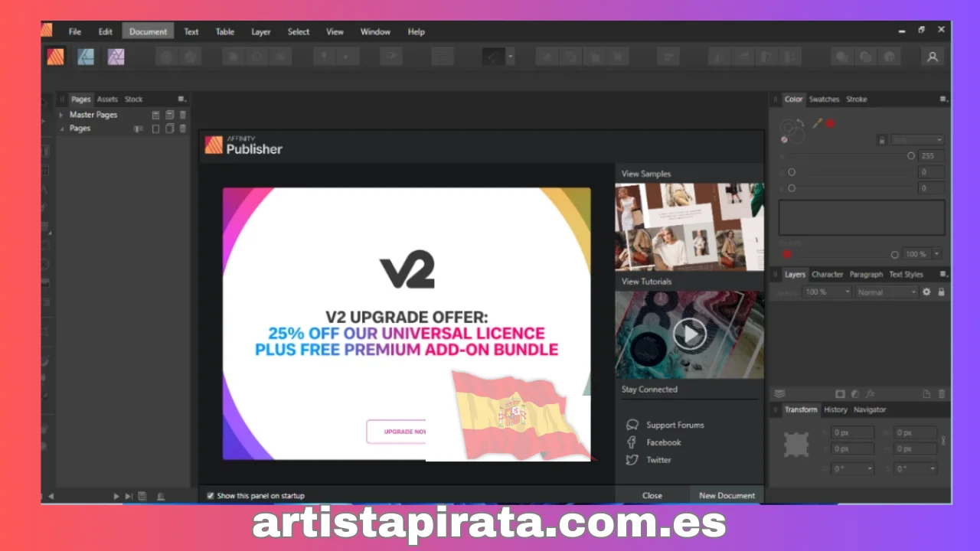Open the Document menu
Image resolution: width=980 pixels, height=551 pixels.
pyautogui.click(x=148, y=31)
